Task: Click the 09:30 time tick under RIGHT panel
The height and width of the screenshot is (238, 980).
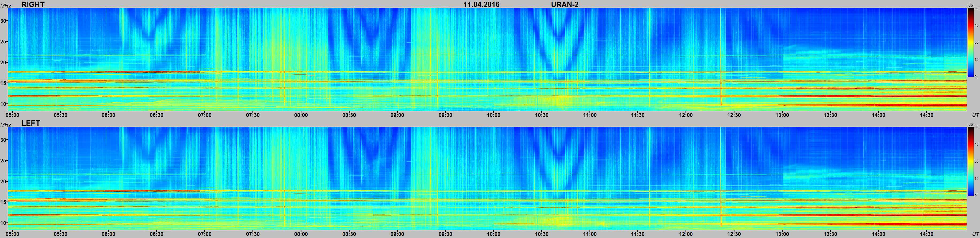Action: coord(445,115)
